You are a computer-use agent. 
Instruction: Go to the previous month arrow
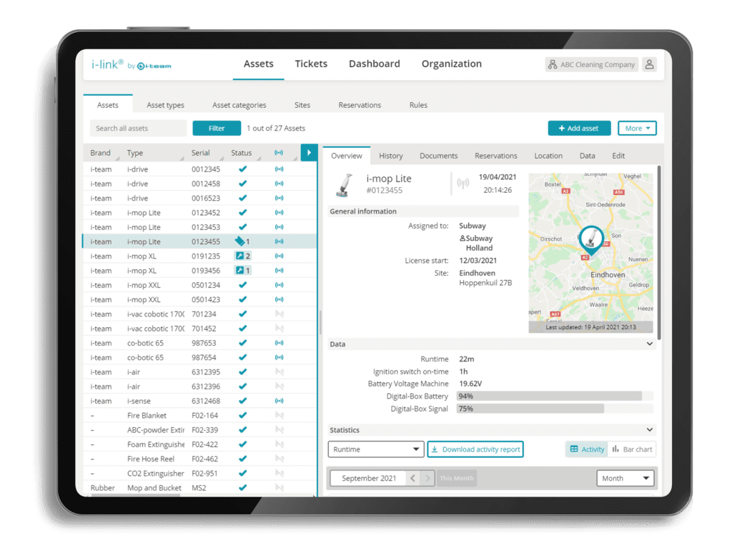[412, 479]
